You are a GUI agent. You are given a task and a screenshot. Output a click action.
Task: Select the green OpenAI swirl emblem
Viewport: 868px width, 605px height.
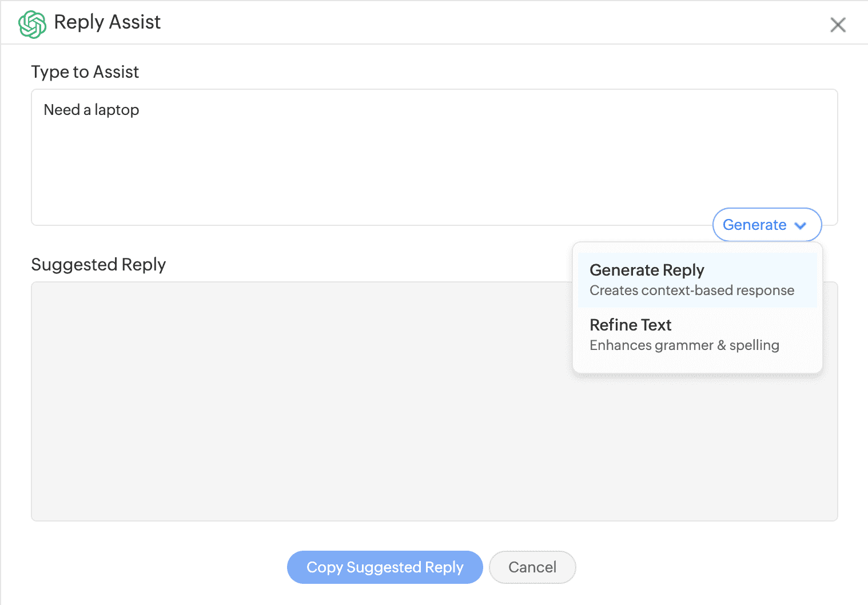click(x=32, y=23)
